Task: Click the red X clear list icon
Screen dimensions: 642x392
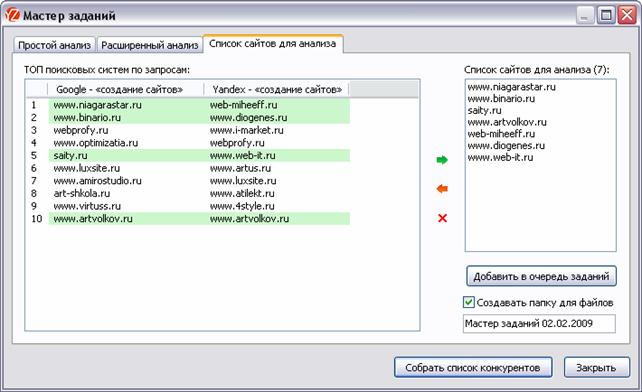Action: (x=442, y=218)
